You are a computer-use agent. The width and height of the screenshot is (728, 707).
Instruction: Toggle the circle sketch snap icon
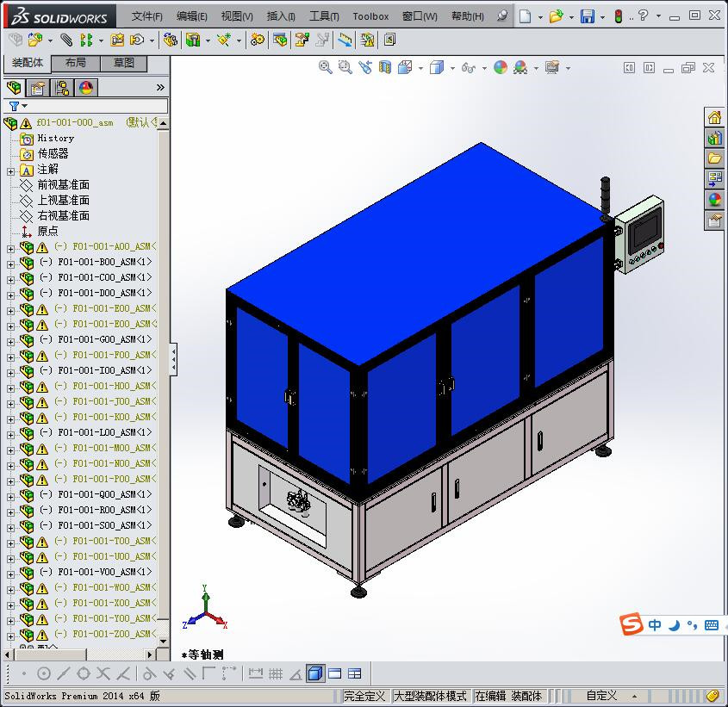click(x=44, y=673)
